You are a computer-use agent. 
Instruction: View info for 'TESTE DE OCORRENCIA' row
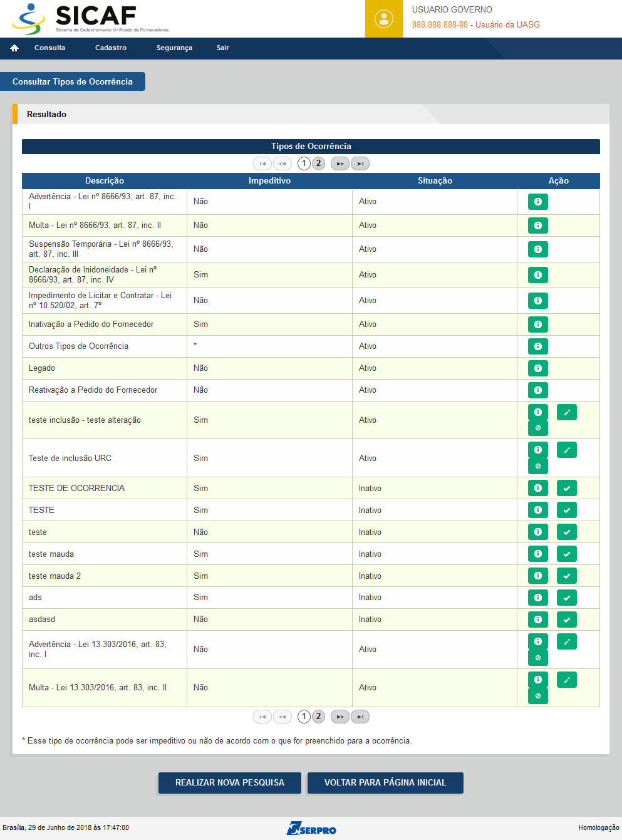[x=538, y=488]
